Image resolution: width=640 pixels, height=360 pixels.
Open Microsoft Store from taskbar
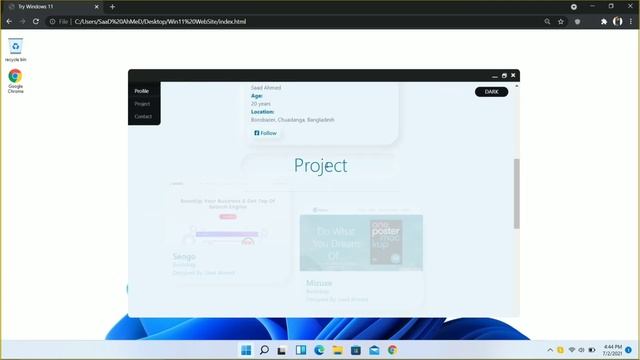click(x=356, y=350)
